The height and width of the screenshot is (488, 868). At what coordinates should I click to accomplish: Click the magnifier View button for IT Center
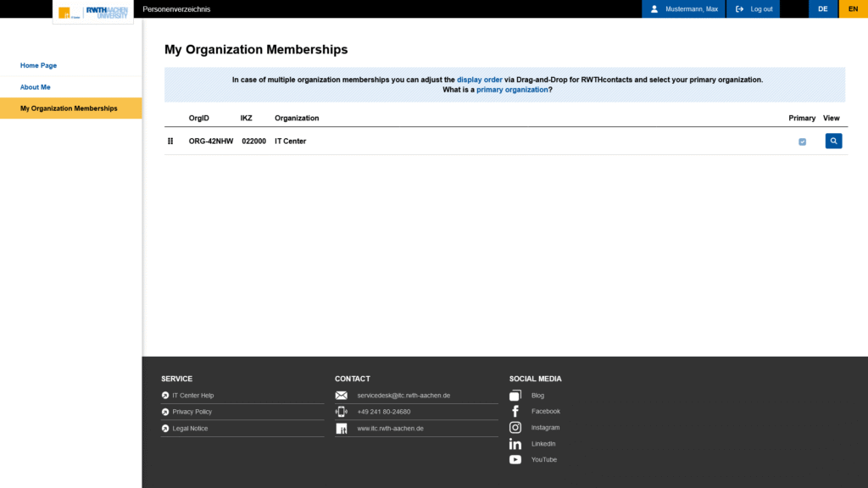point(833,141)
